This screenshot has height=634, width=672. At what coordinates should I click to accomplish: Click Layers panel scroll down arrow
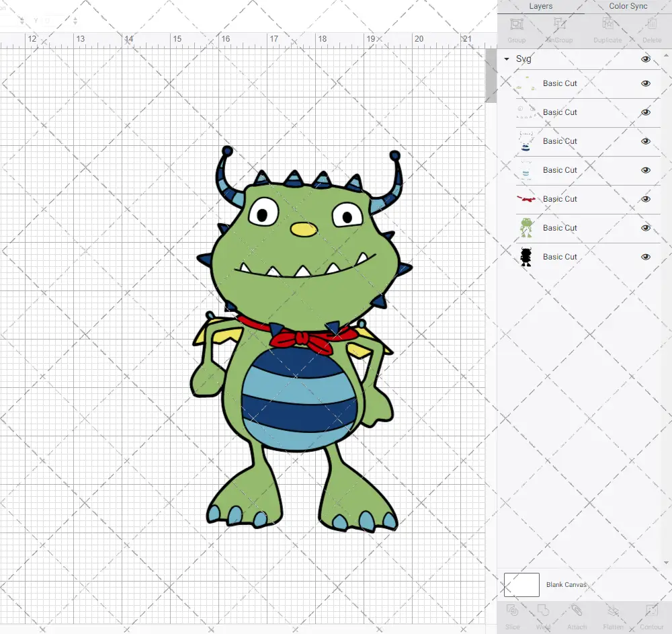pos(665,563)
